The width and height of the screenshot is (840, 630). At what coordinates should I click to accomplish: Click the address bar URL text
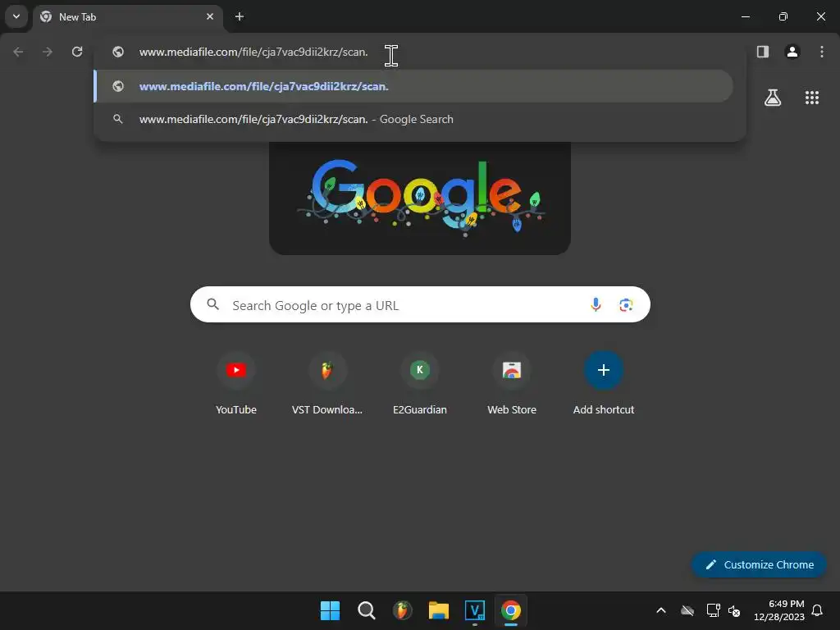tap(253, 52)
